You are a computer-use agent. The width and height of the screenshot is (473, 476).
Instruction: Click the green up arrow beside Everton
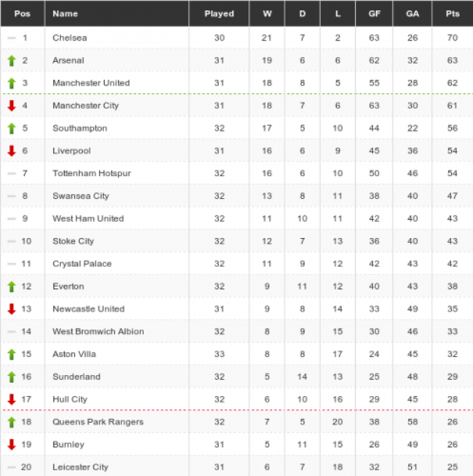coord(11,287)
